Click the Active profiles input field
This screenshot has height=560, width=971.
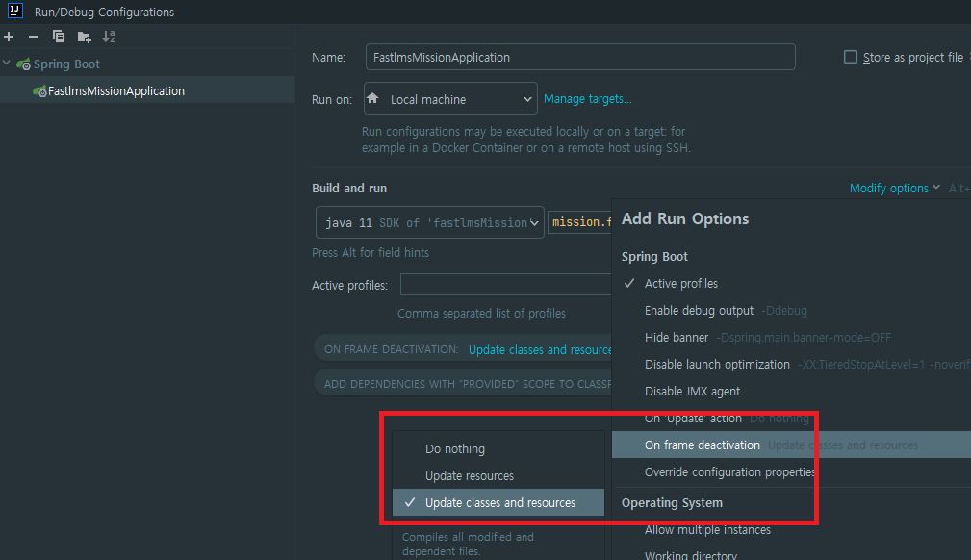pos(505,285)
